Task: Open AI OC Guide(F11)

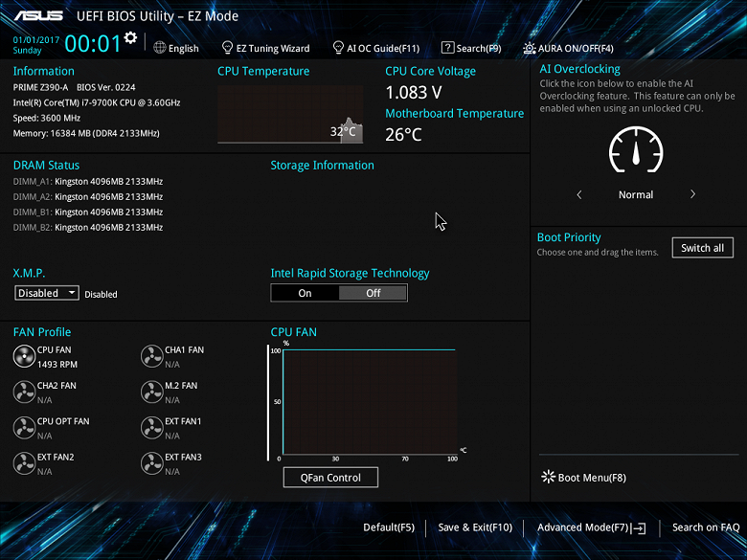Action: 383,48
